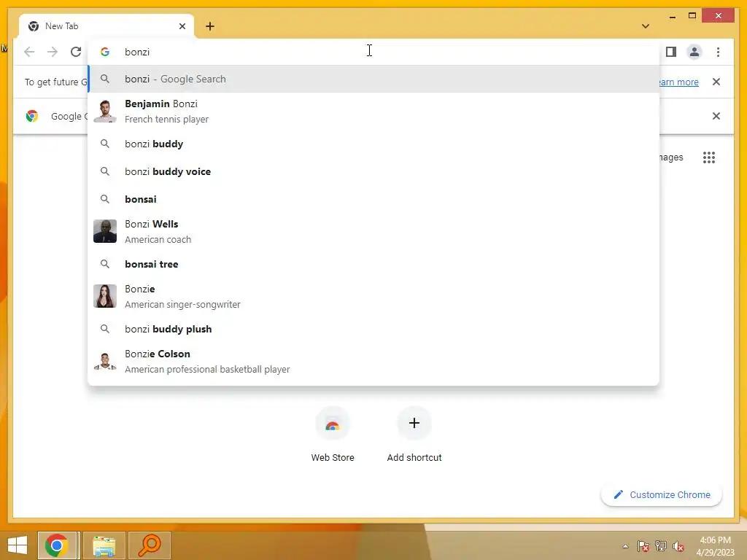Screen dimensions: 747x560
Task: Go back with the back arrow
Action: tap(29, 52)
